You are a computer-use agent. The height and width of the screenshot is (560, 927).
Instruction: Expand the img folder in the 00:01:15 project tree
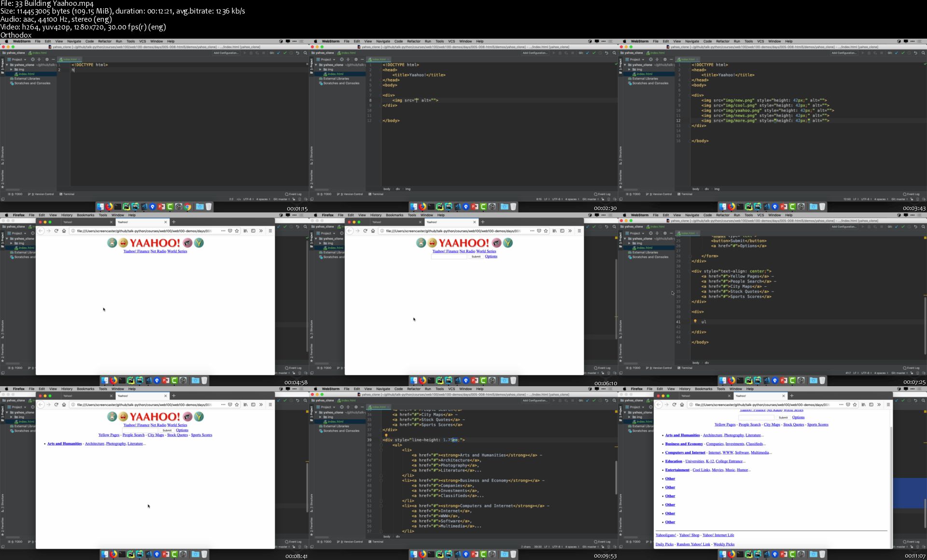click(x=11, y=70)
